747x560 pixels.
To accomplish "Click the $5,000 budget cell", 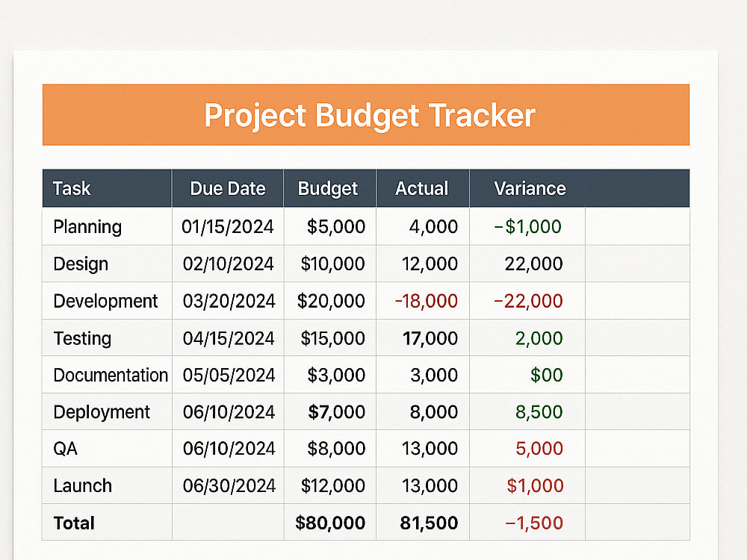I will (x=329, y=226).
